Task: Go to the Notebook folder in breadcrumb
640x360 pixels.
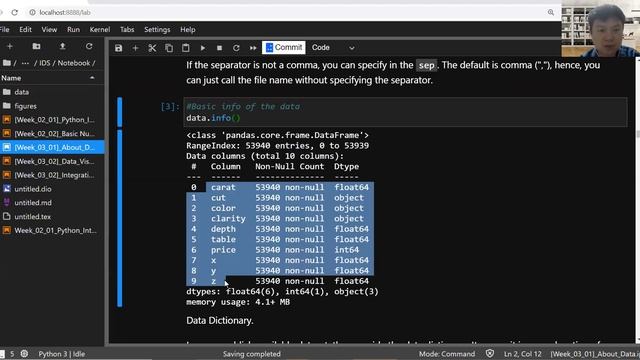Action: (73, 63)
